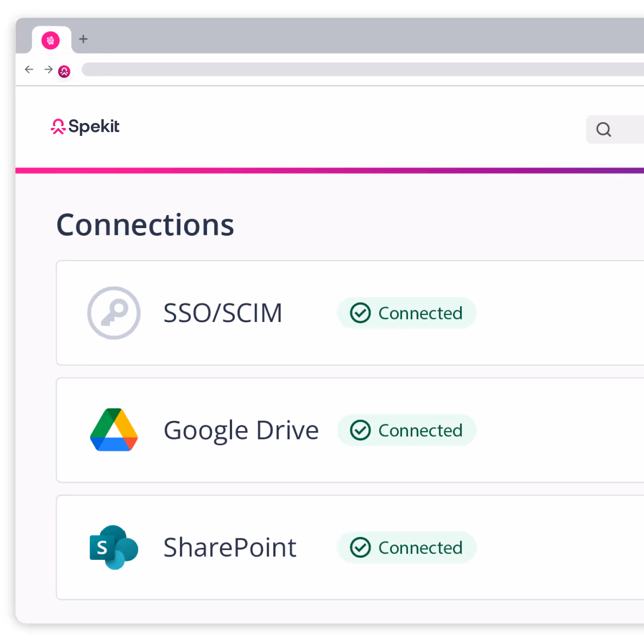
Task: Select the SSO/SCIM connection name
Action: (x=223, y=313)
